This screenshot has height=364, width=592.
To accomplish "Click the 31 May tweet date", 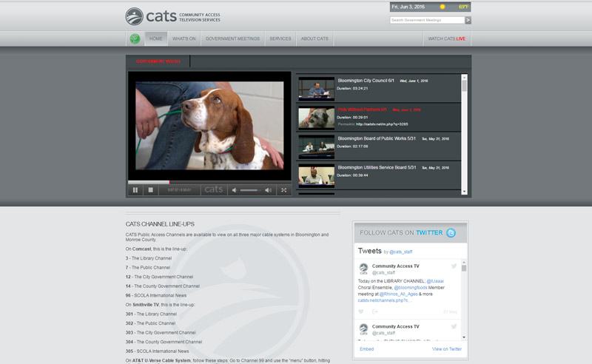I will coord(450,312).
